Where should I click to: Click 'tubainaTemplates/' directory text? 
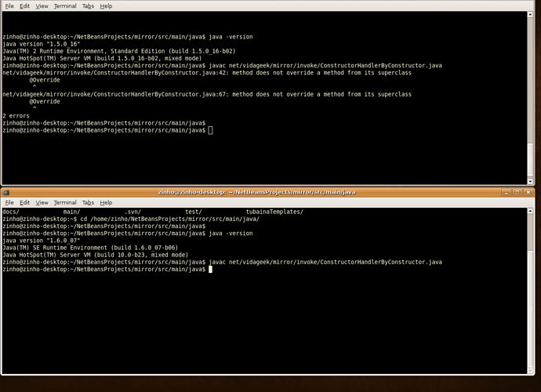(x=274, y=212)
